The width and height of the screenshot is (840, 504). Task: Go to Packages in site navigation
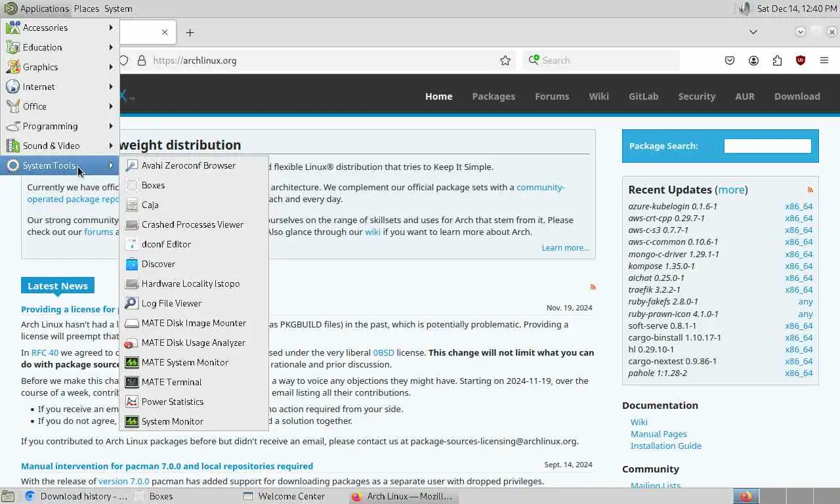point(493,96)
